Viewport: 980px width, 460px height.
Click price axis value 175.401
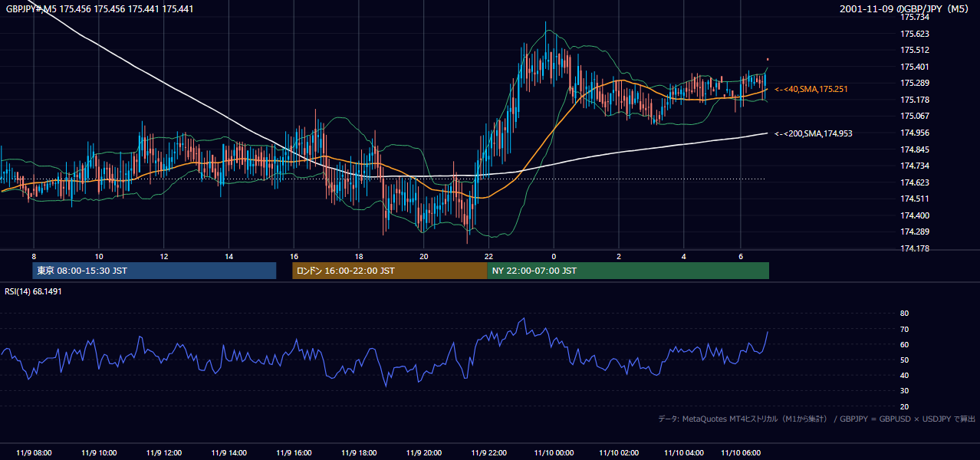coord(915,67)
